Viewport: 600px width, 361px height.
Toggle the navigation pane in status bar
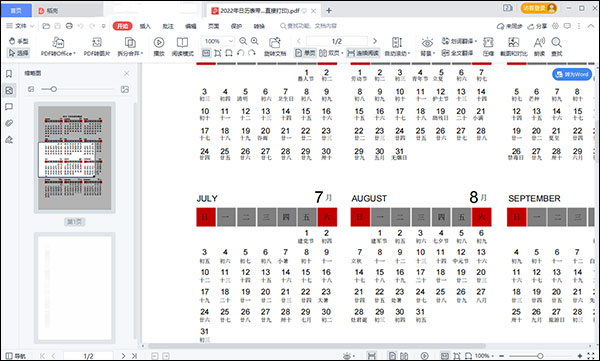pyautogui.click(x=16, y=356)
